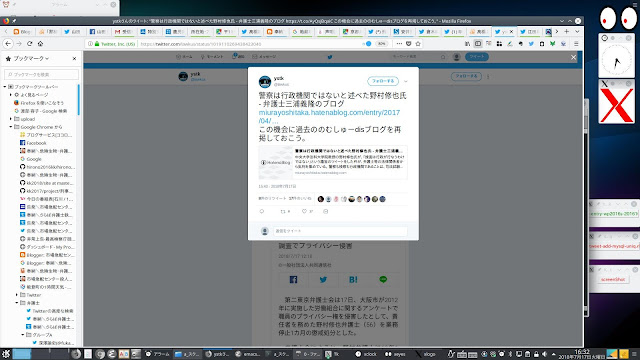Open Notifications in Twitter navigation
The width and height of the screenshot is (640, 360).
(x=238, y=57)
